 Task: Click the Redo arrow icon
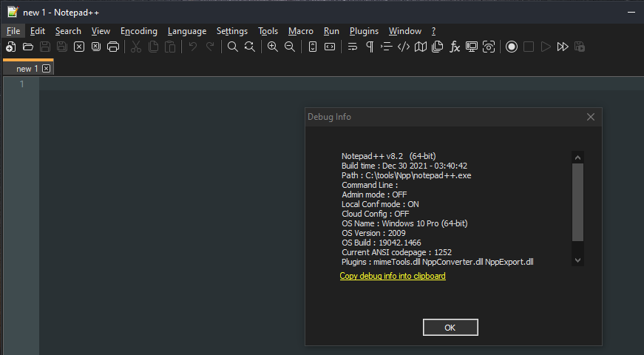[210, 47]
